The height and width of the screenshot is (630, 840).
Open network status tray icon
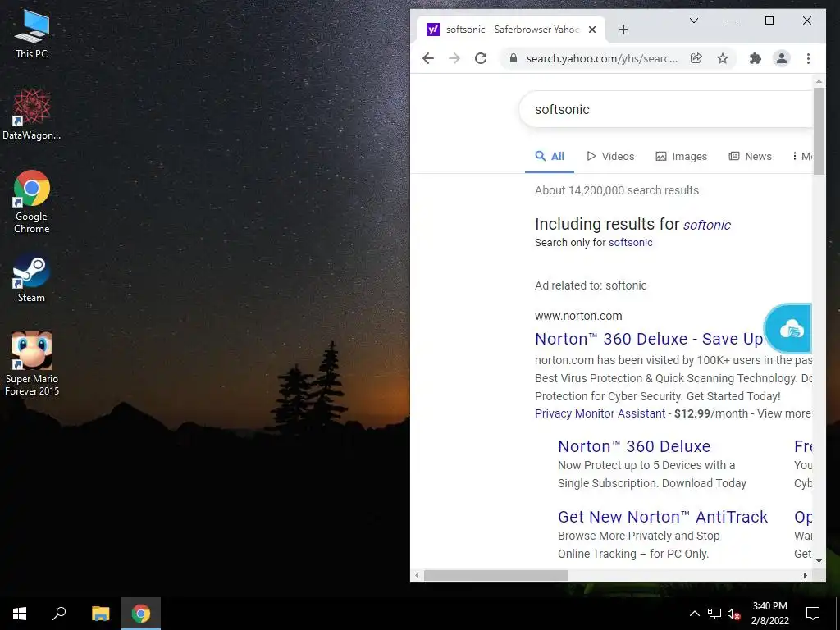pos(714,614)
